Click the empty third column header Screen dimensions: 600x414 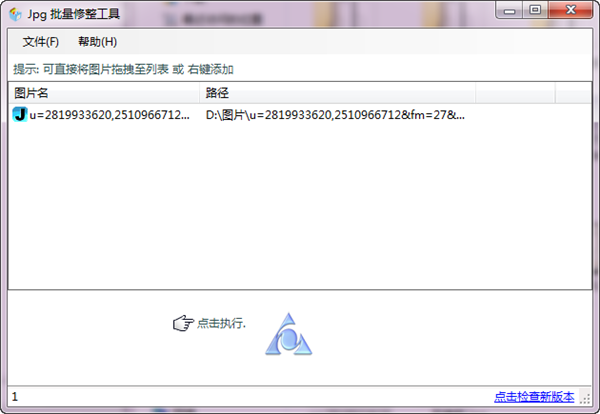coord(515,93)
